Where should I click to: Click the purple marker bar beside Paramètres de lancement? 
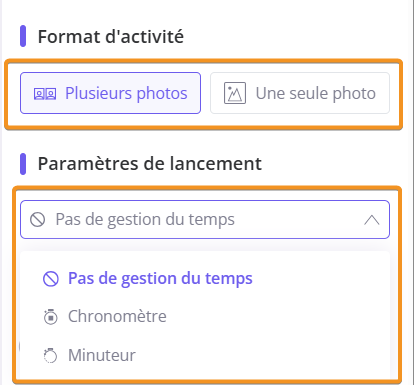pyautogui.click(x=23, y=164)
